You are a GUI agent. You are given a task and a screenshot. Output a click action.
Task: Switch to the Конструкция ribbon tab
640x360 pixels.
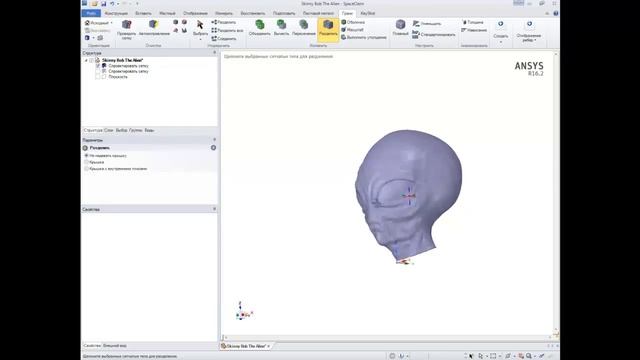click(x=116, y=13)
